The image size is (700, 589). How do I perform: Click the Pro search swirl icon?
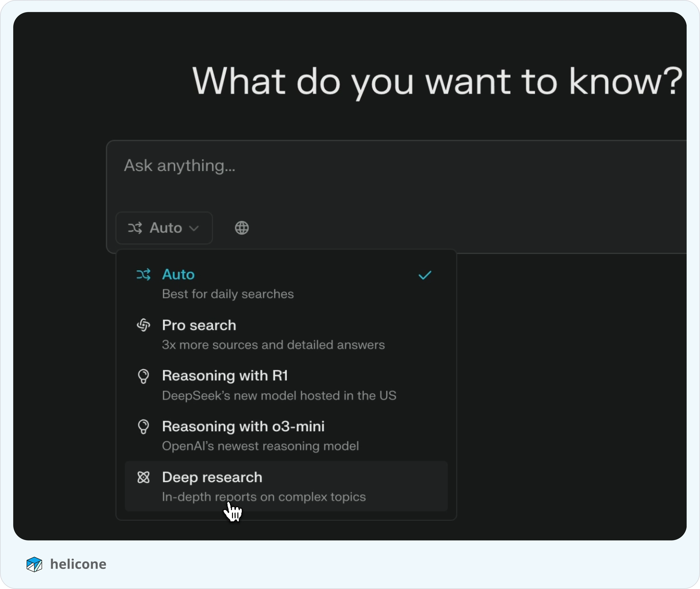tap(143, 325)
